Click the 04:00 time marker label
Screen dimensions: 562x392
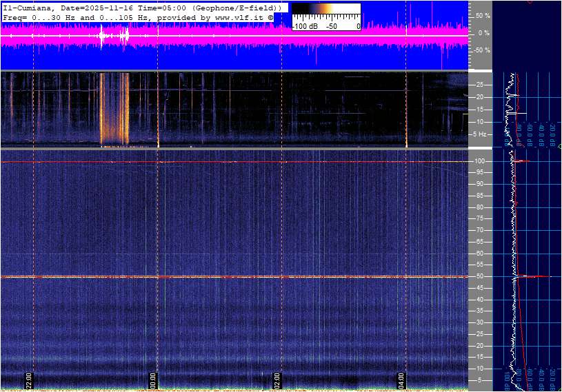tap(401, 380)
